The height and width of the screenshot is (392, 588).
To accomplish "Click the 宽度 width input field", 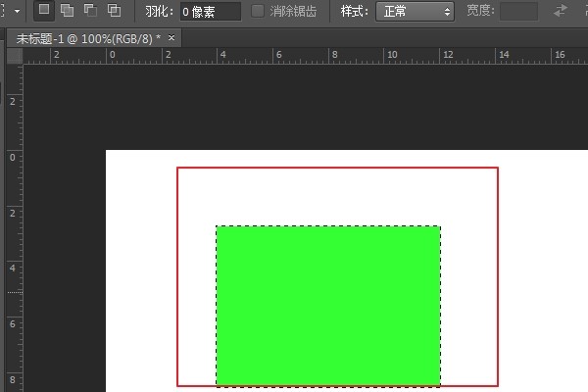I will [518, 11].
